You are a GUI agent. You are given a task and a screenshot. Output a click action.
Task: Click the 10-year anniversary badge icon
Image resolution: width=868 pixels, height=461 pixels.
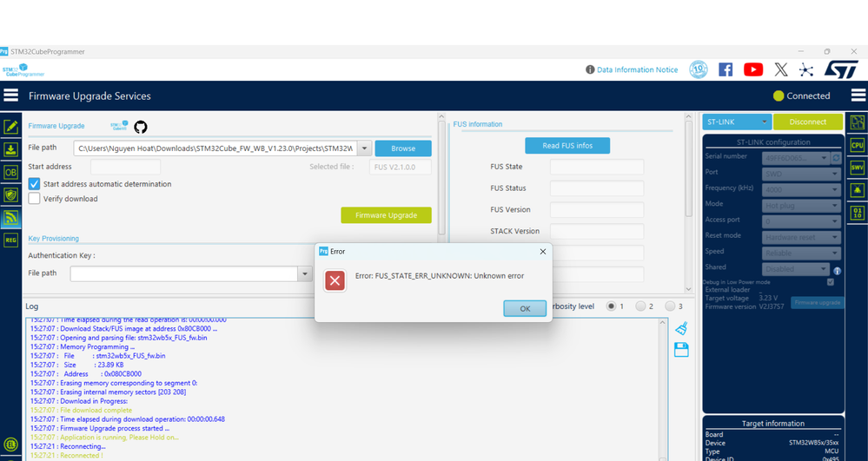[699, 69]
